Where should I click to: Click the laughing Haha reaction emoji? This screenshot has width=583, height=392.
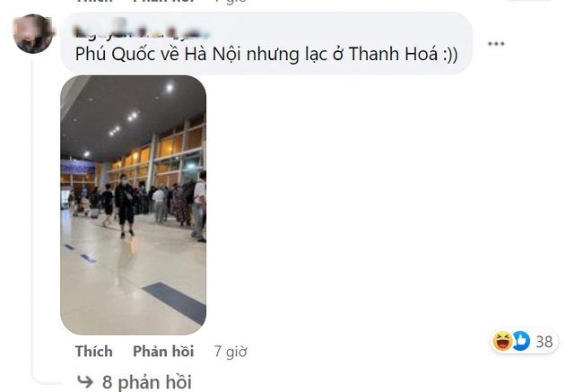coord(502,341)
